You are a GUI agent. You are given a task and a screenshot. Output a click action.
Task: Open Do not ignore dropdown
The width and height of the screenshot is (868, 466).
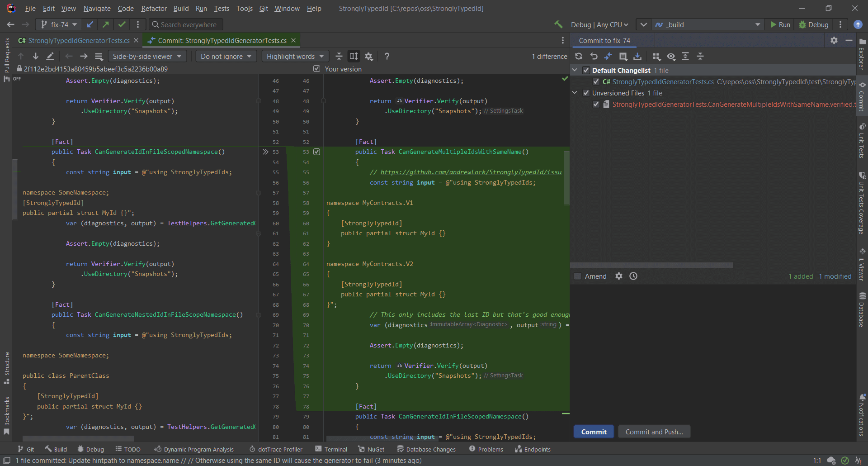click(x=226, y=56)
